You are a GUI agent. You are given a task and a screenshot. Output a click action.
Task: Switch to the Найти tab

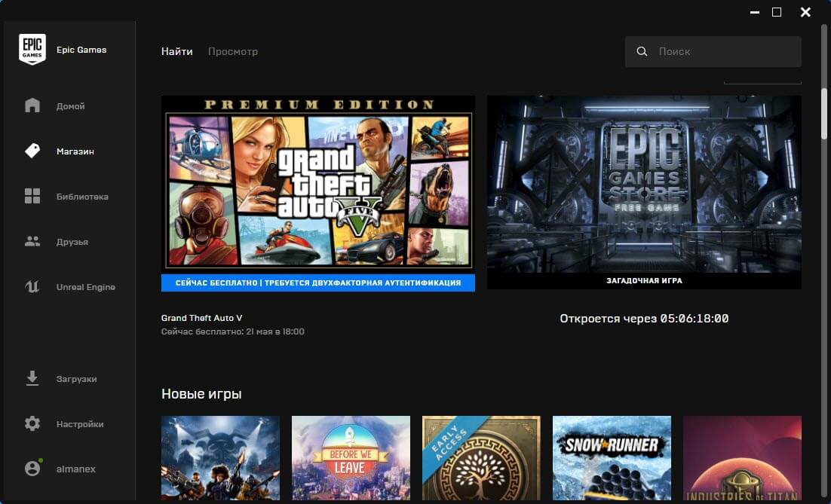click(177, 51)
